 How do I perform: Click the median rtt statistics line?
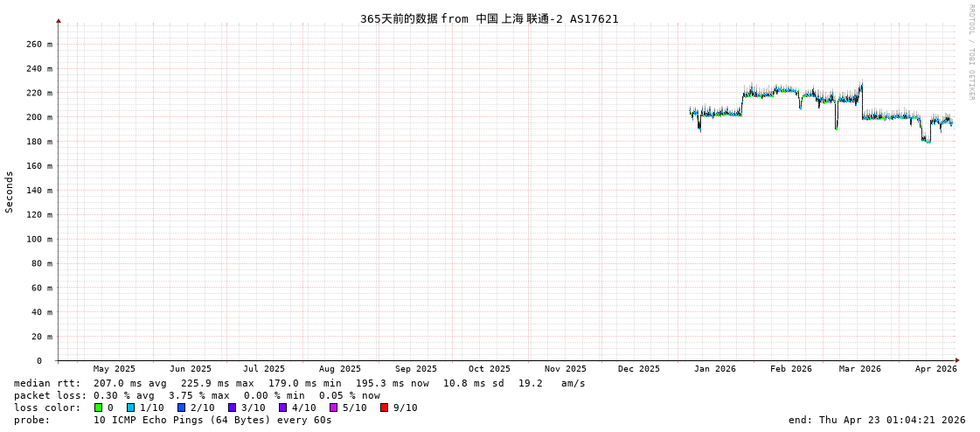point(299,383)
